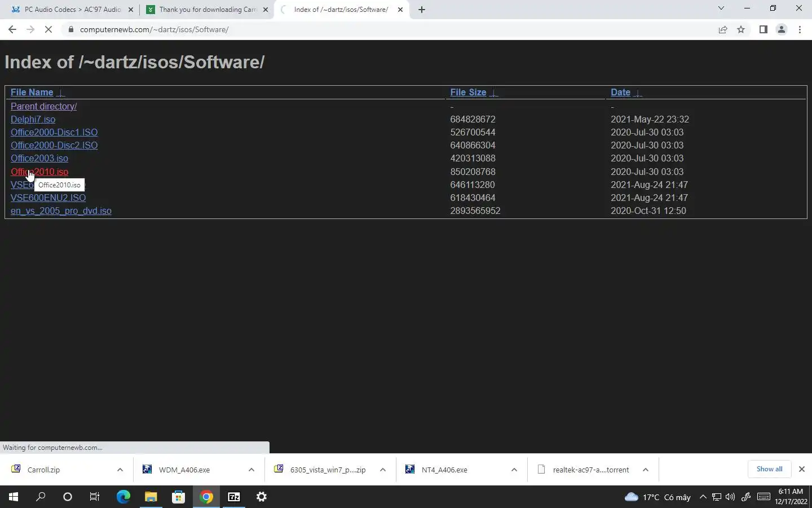Download Office2003.iso

39,158
